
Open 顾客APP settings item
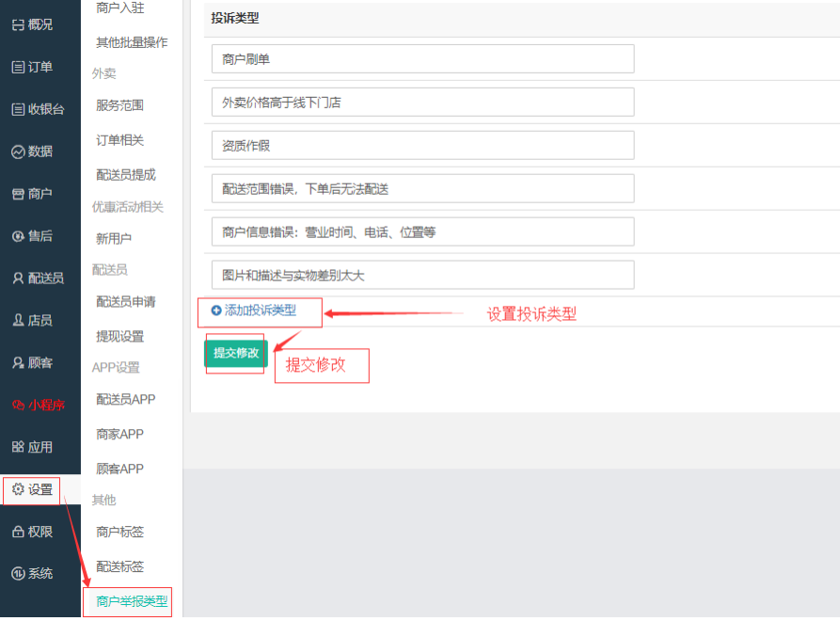(x=120, y=469)
